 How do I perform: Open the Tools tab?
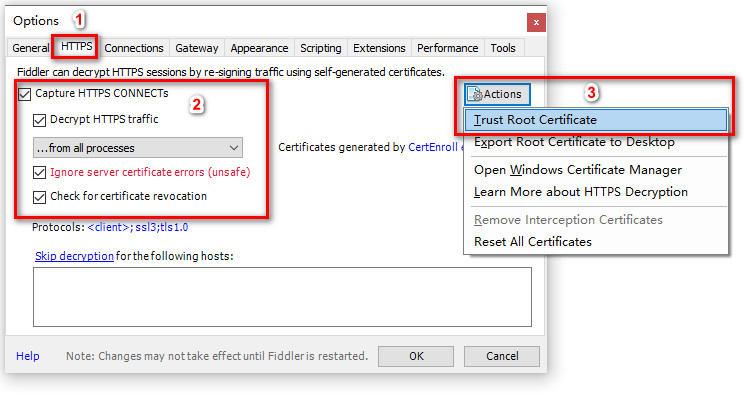coord(503,48)
